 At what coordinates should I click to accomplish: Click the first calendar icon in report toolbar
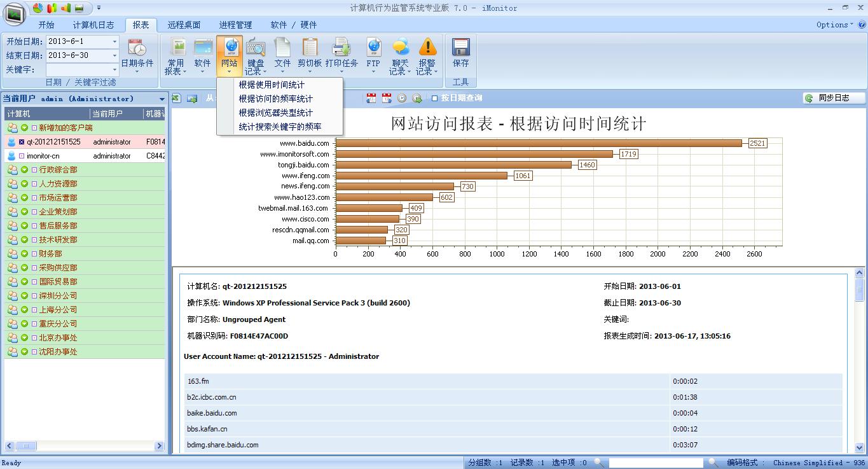[x=371, y=98]
